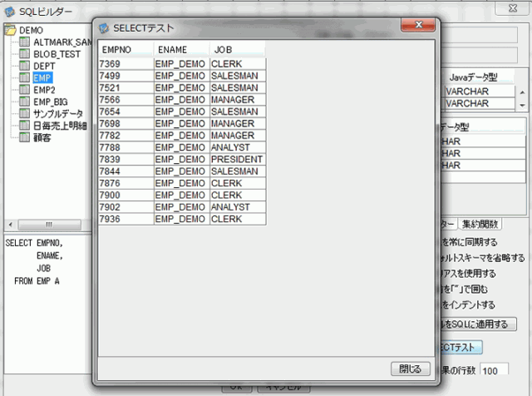Select the PRESIDENT row cell
532x396 pixels.
[237, 159]
